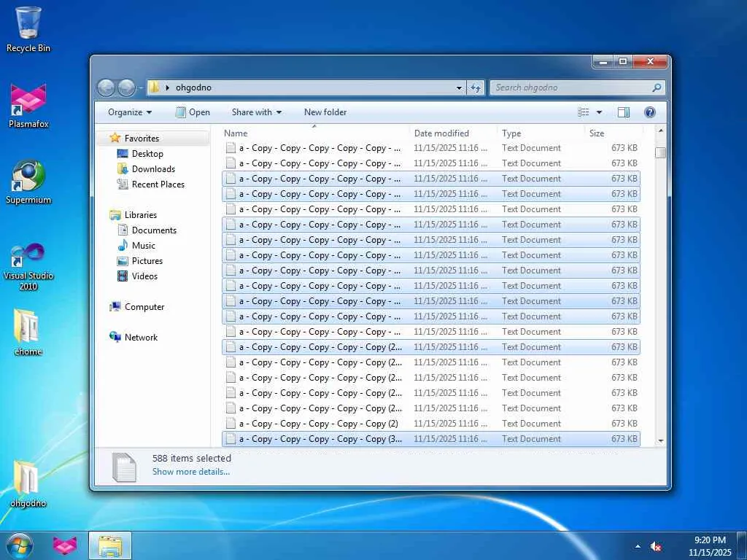Open the address bar history dropdown
747x560 pixels.
(x=459, y=87)
